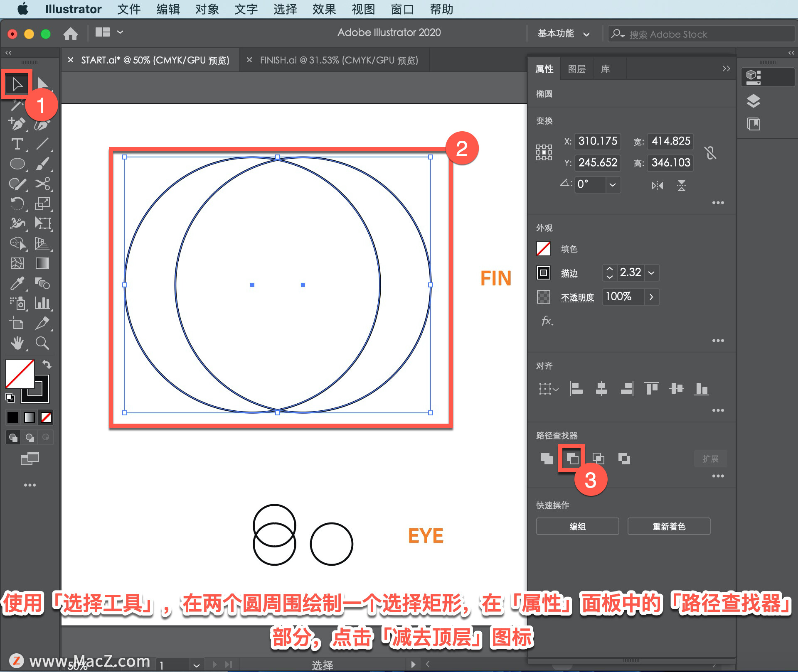Reset default fill and stroke

pyautogui.click(x=10, y=398)
